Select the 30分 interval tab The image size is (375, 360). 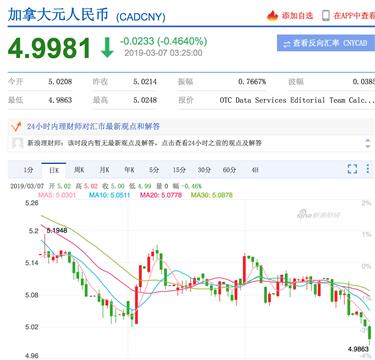204,170
